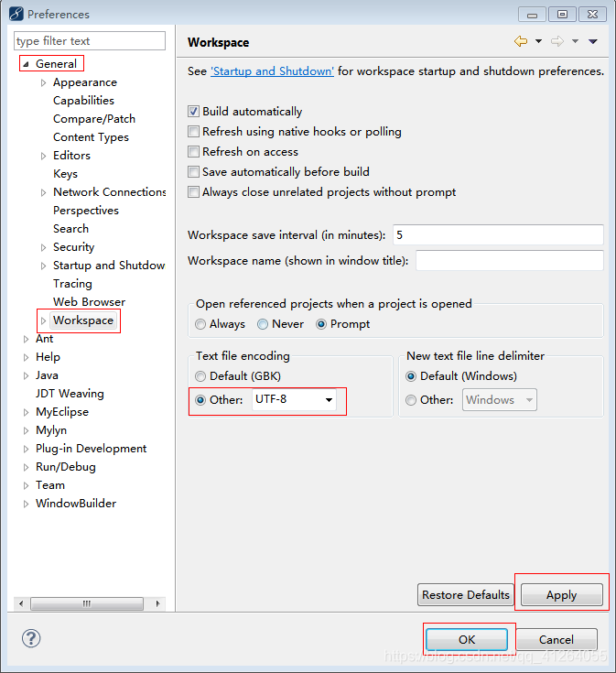
Task: Click the help question mark icon
Action: 31,638
